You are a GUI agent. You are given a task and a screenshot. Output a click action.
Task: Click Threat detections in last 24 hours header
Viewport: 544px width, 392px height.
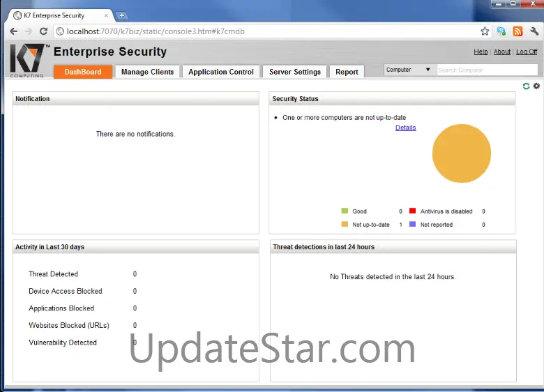(393, 247)
